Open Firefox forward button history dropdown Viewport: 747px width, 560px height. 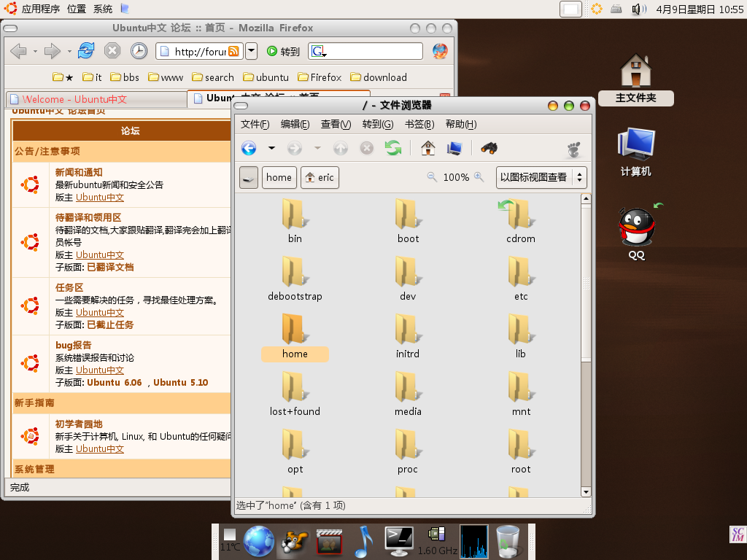(x=69, y=51)
